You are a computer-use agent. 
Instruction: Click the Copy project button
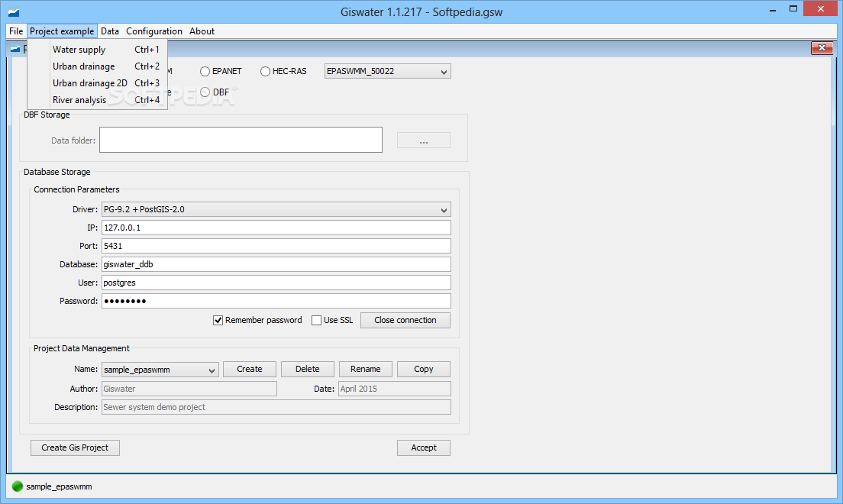(x=424, y=369)
